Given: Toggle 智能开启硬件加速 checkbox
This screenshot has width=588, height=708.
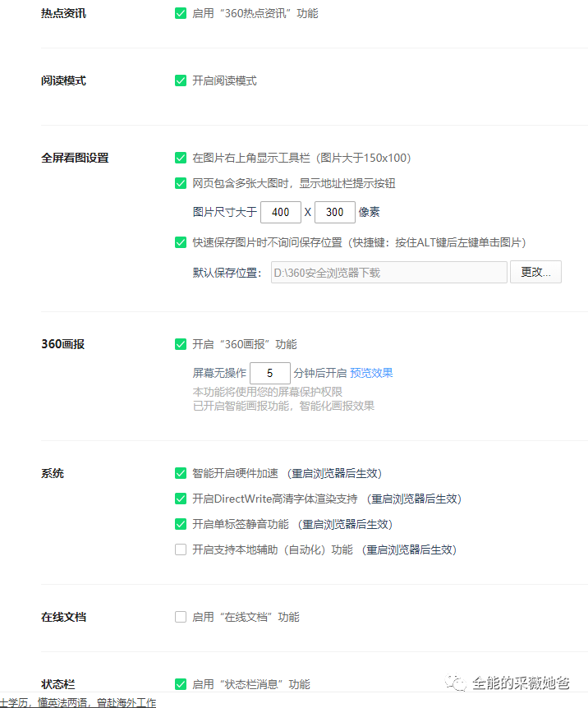Looking at the screenshot, I should pyautogui.click(x=181, y=473).
